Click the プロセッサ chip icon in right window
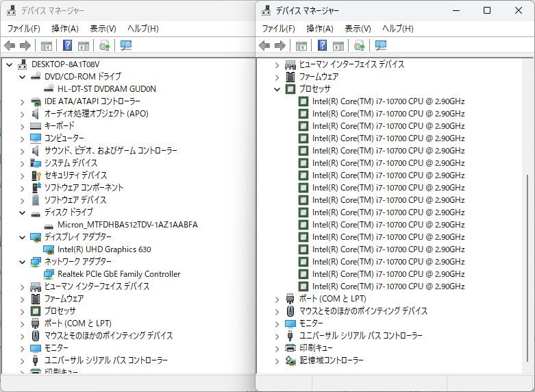Viewport: 535px width, 392px height. tap(290, 89)
